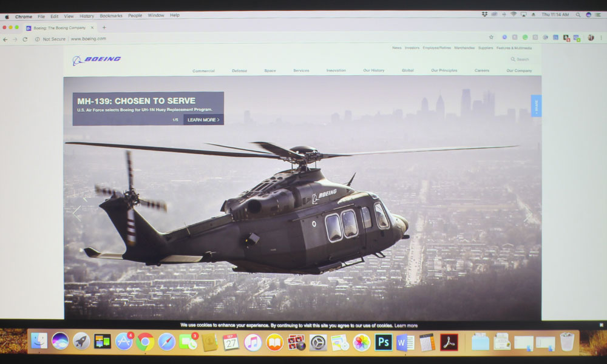Click the Boeing logo

click(97, 59)
